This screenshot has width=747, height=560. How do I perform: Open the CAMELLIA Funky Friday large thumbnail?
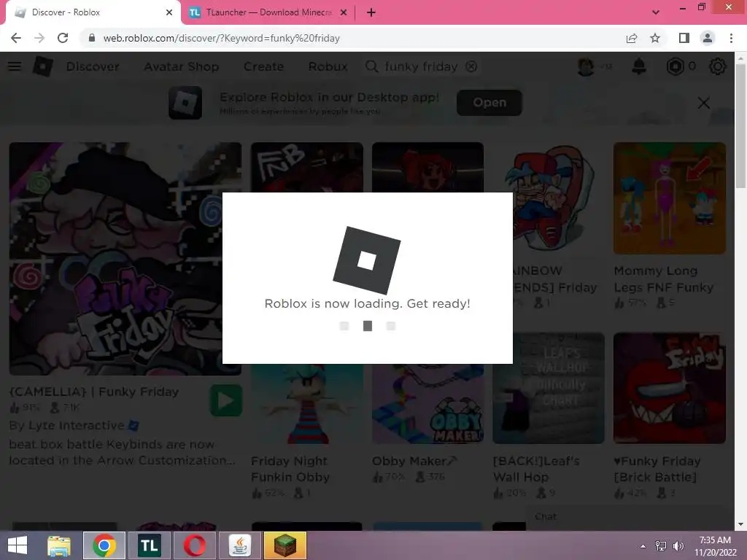tap(125, 259)
